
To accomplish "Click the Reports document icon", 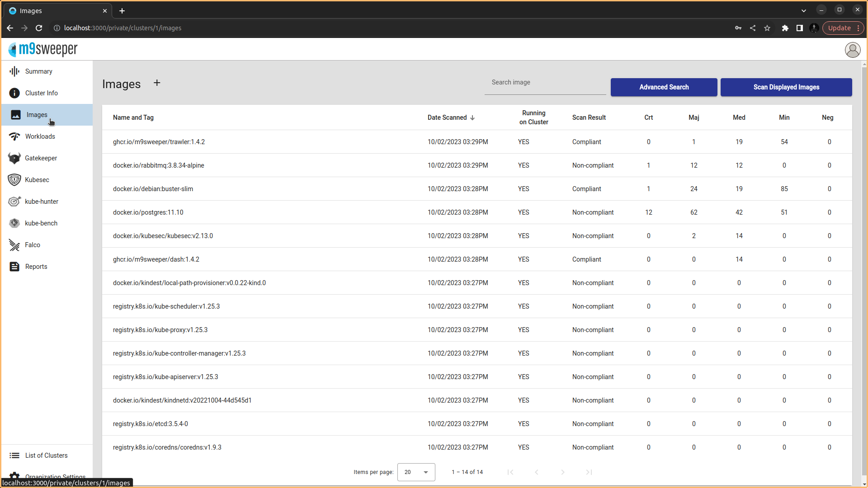I will [14, 267].
